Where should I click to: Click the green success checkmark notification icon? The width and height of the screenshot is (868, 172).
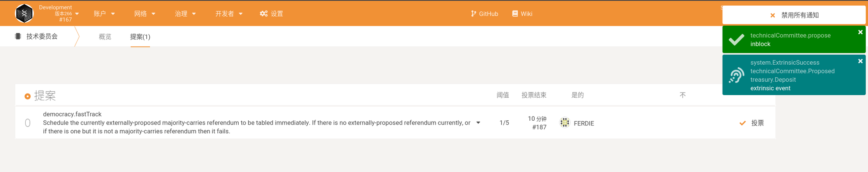point(736,40)
